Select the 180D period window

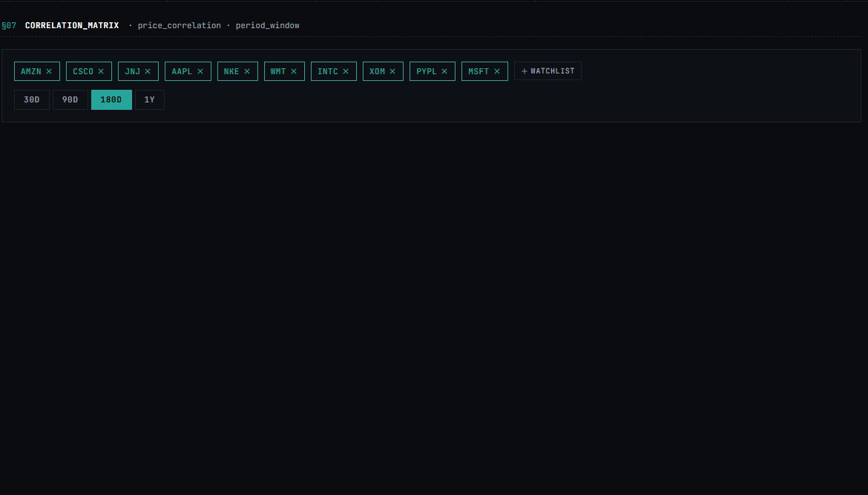[111, 99]
